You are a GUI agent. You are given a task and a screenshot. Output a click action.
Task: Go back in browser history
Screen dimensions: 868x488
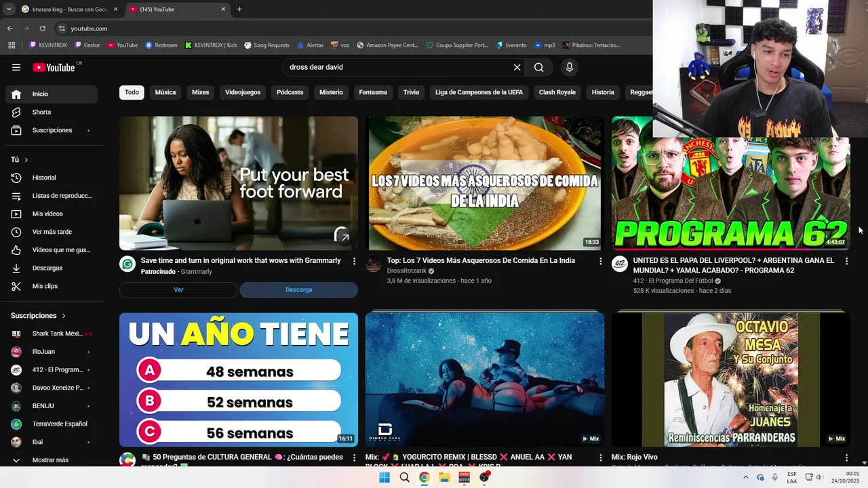(9, 28)
